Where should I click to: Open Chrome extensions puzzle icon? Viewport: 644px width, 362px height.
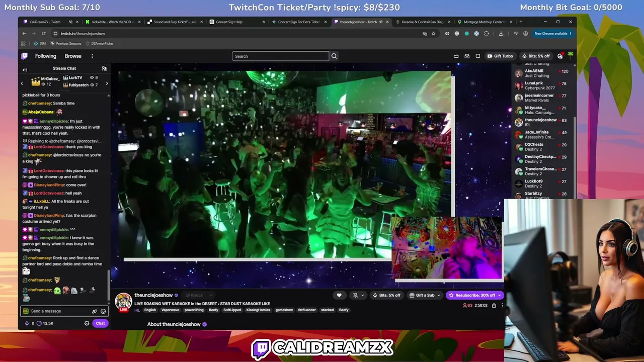click(487, 34)
